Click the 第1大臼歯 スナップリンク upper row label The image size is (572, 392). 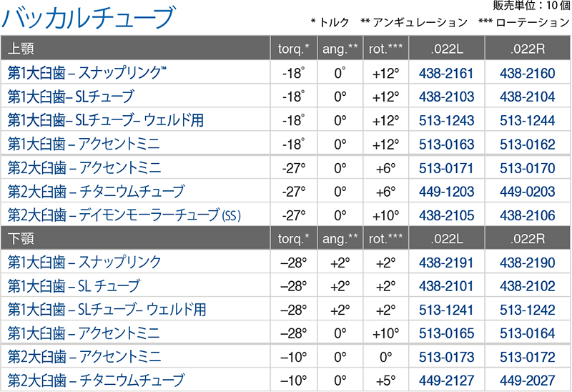pos(87,73)
